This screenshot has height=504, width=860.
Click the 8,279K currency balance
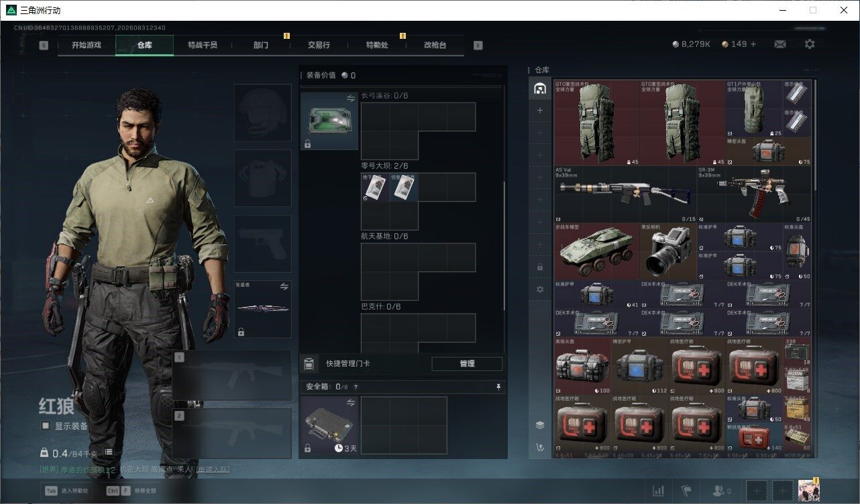(x=691, y=44)
